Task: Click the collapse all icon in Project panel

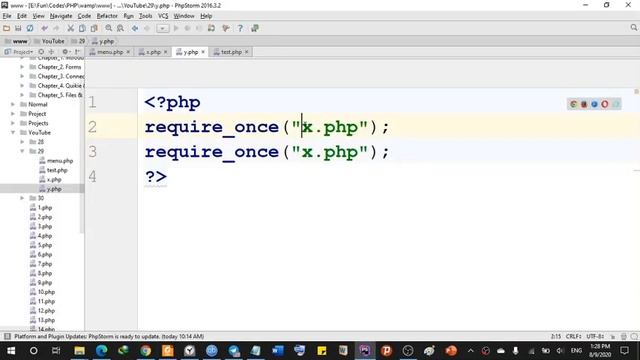Action: 51,52
